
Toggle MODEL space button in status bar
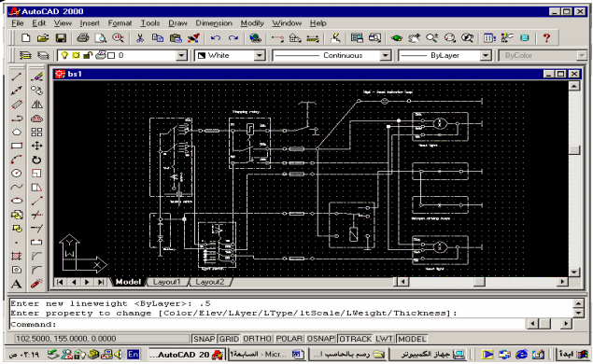click(412, 339)
